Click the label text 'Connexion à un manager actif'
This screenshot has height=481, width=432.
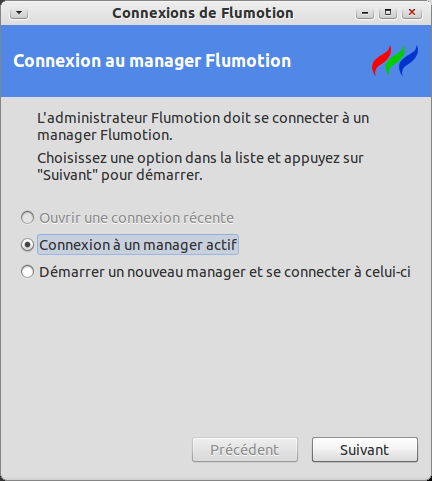(x=138, y=245)
